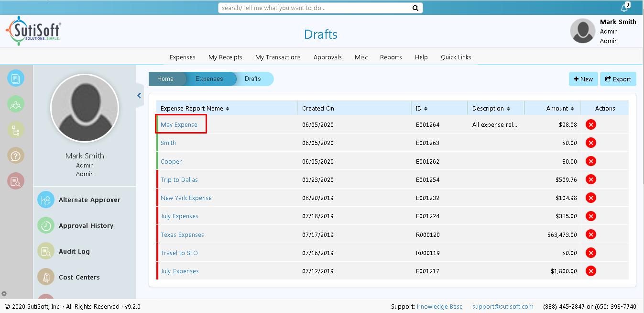Open the Approvals menu
The width and height of the screenshot is (644, 313).
pyautogui.click(x=327, y=57)
